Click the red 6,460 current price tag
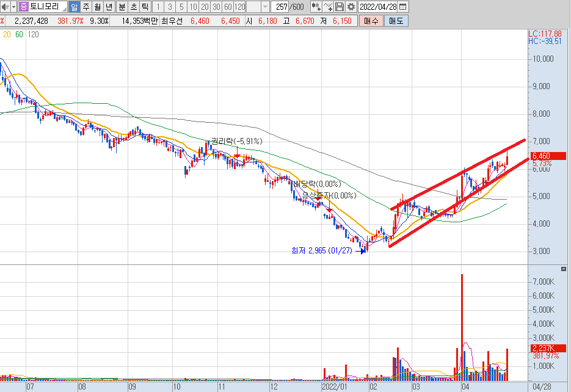The width and height of the screenshot is (571, 392). pyautogui.click(x=548, y=156)
